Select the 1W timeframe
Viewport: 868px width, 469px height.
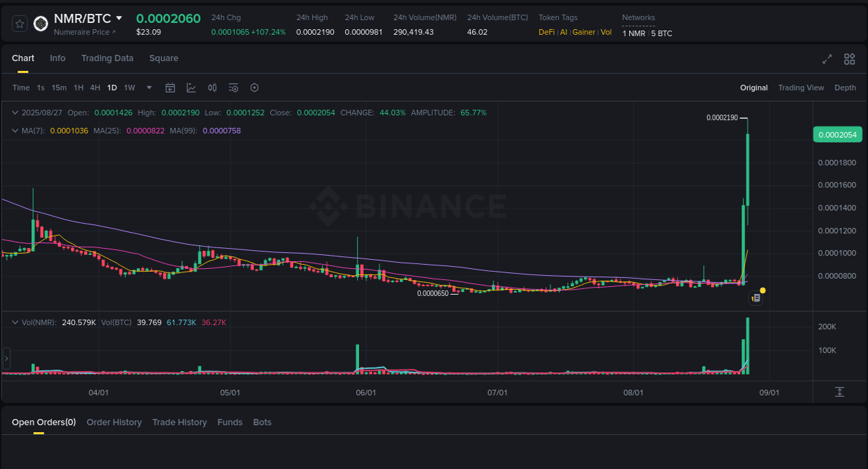(129, 88)
